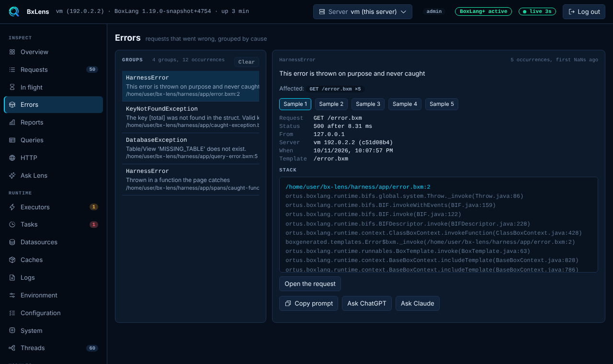The height and width of the screenshot is (364, 613).
Task: View the Sample 4 tab
Action: 405,104
